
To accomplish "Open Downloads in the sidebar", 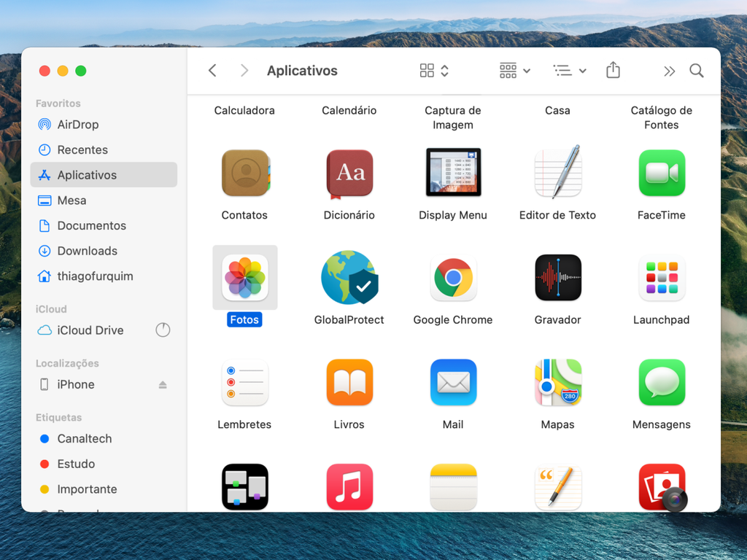I will [x=104, y=251].
